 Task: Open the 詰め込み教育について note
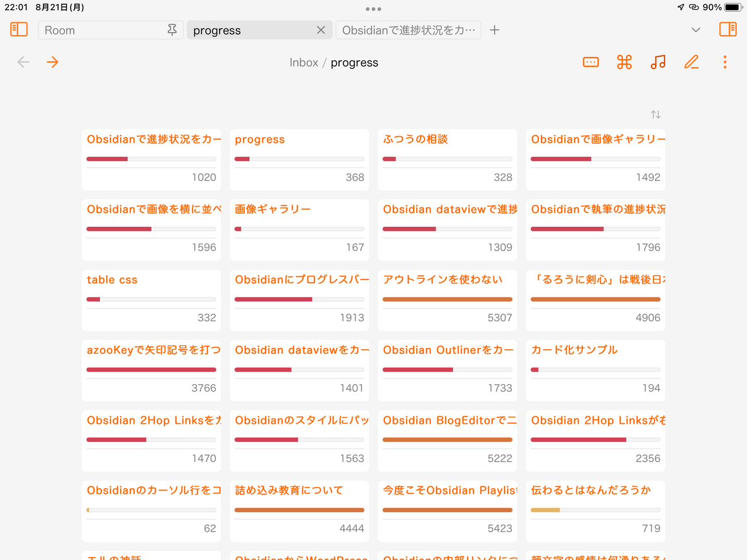point(289,490)
